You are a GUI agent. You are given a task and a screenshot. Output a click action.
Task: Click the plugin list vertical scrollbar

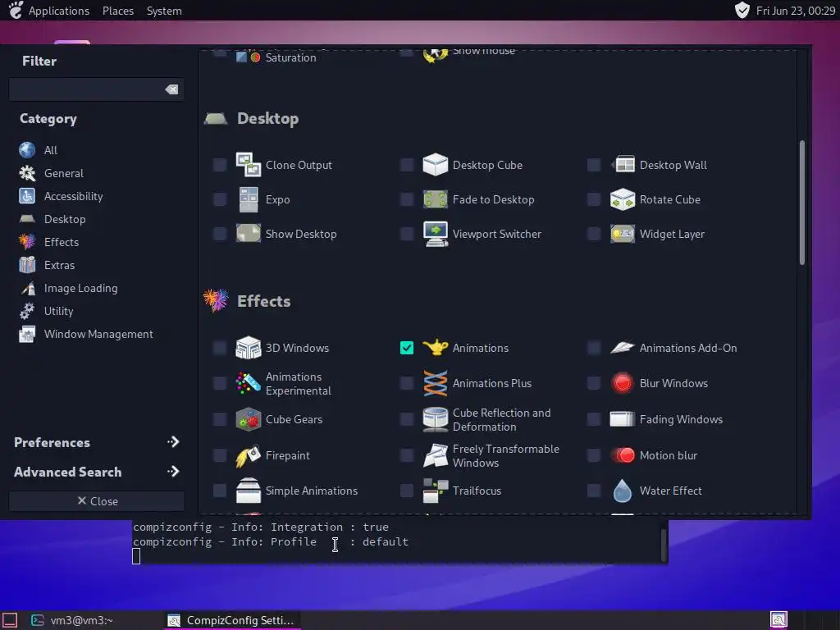(802, 203)
